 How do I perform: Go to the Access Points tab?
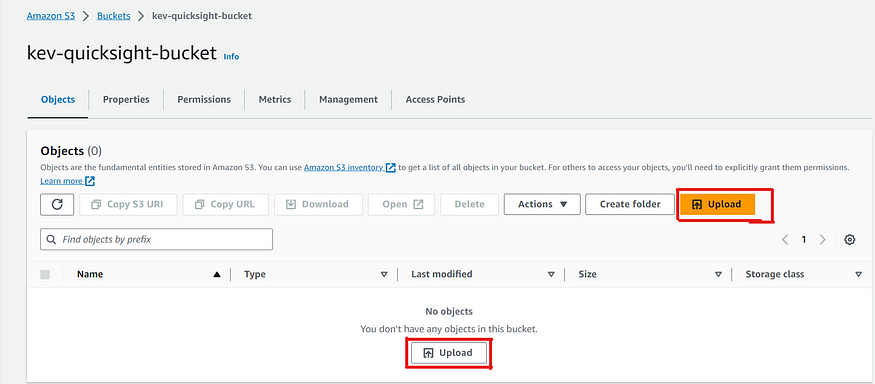435,99
